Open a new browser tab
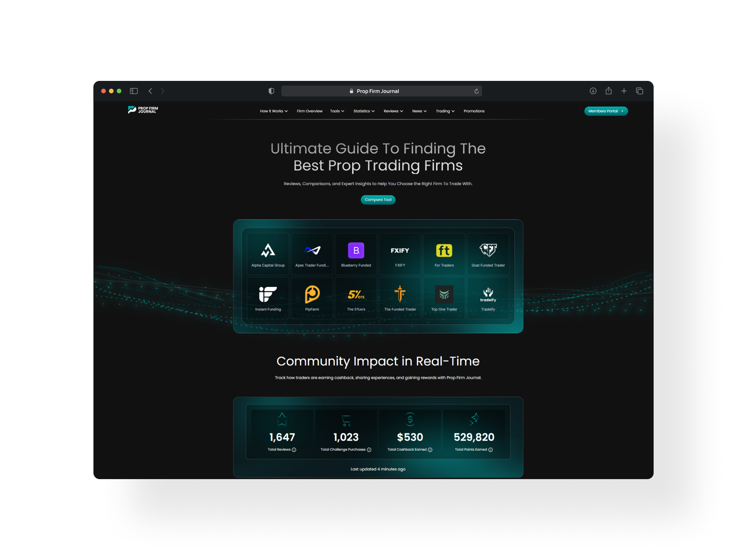 coord(624,91)
